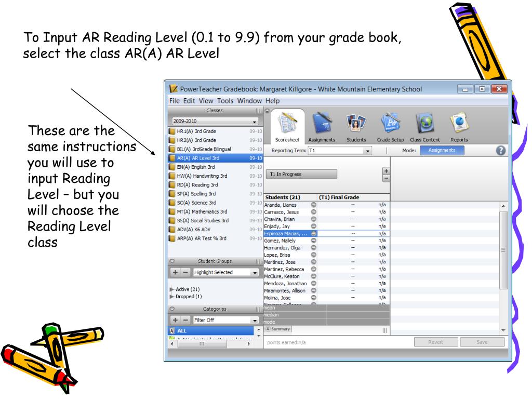
Task: Open the Help menu
Action: (272, 101)
